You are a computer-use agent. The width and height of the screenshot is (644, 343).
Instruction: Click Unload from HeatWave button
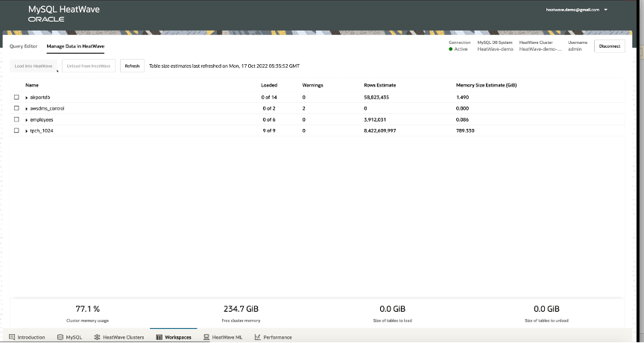coord(89,66)
